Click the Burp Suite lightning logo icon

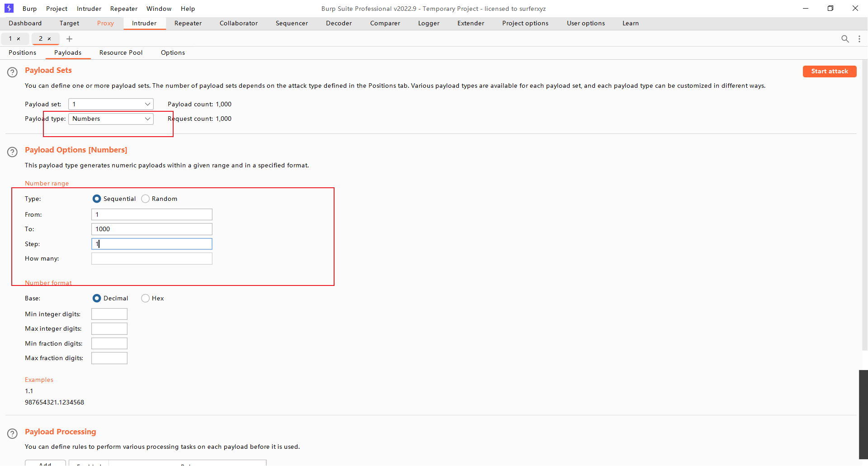(9, 8)
